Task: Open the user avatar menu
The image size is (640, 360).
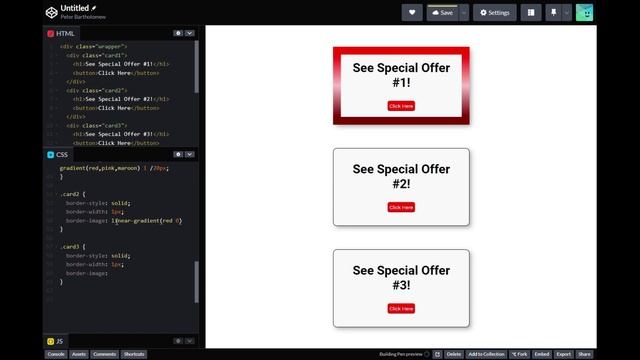Action: click(x=584, y=13)
